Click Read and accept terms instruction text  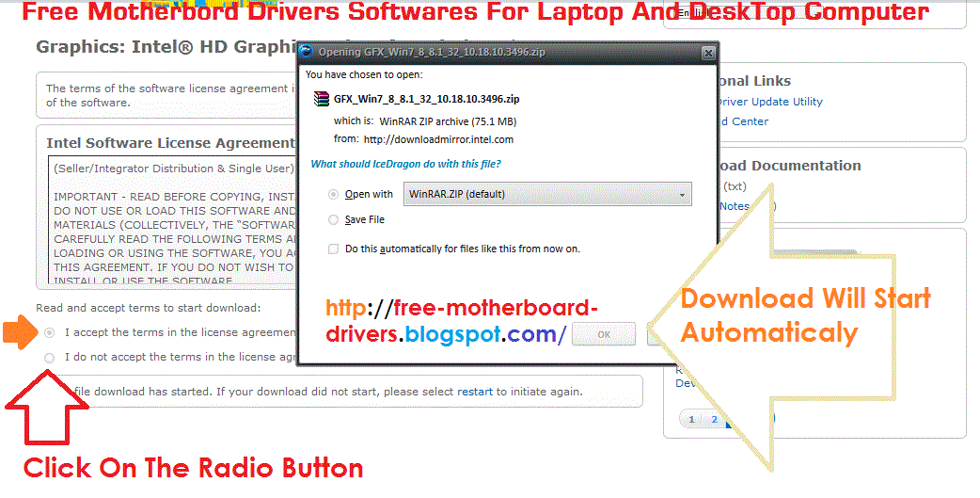point(148,308)
